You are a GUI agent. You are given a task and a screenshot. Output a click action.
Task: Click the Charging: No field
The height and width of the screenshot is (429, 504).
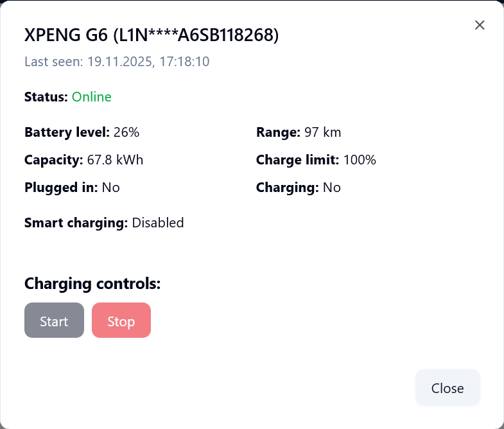tap(299, 188)
